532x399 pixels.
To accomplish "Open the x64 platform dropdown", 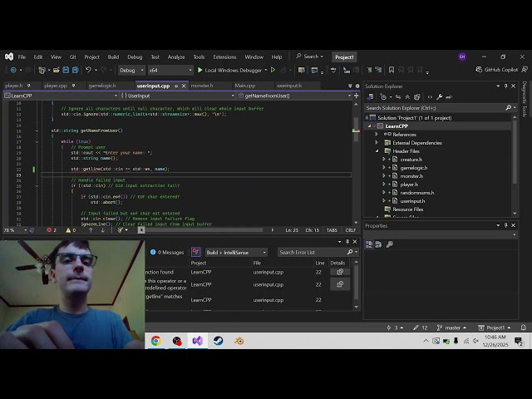I will point(170,70).
